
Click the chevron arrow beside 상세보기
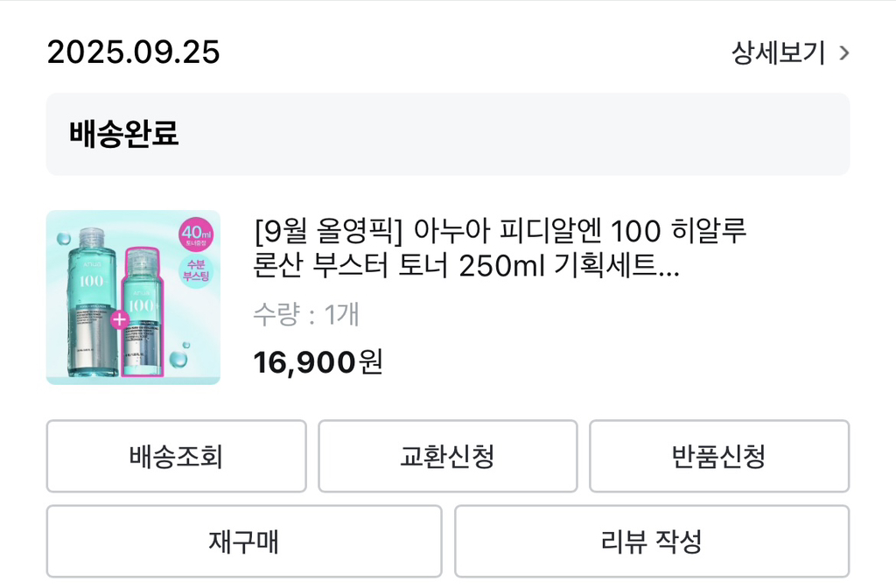click(x=843, y=53)
